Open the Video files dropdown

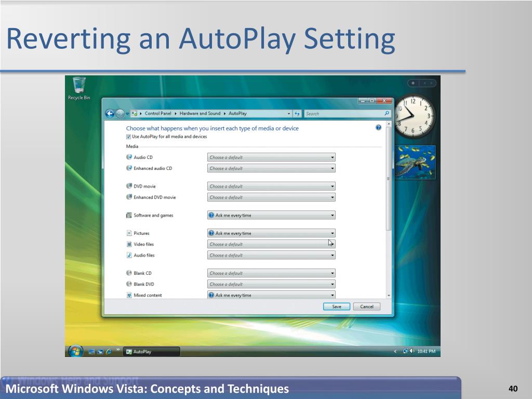pyautogui.click(x=271, y=244)
